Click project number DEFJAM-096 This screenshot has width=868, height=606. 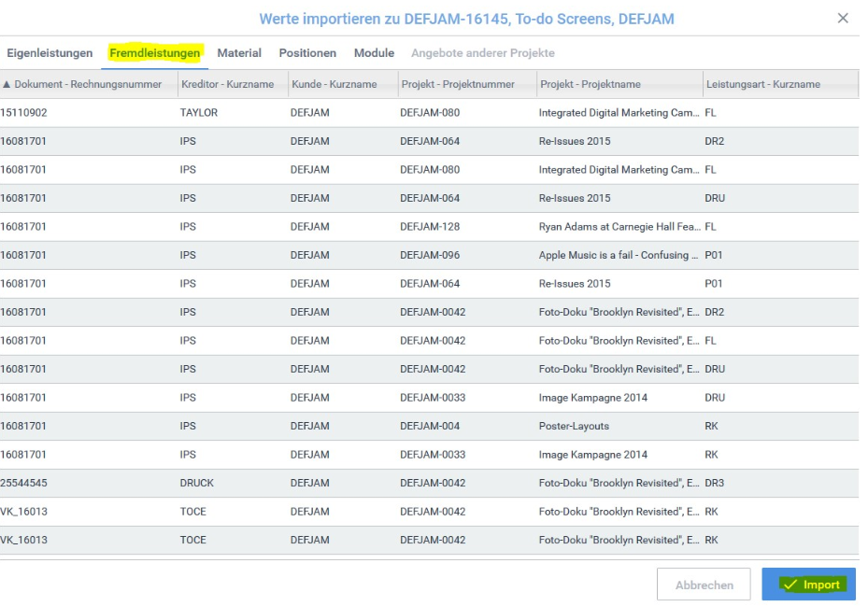pyautogui.click(x=430, y=255)
